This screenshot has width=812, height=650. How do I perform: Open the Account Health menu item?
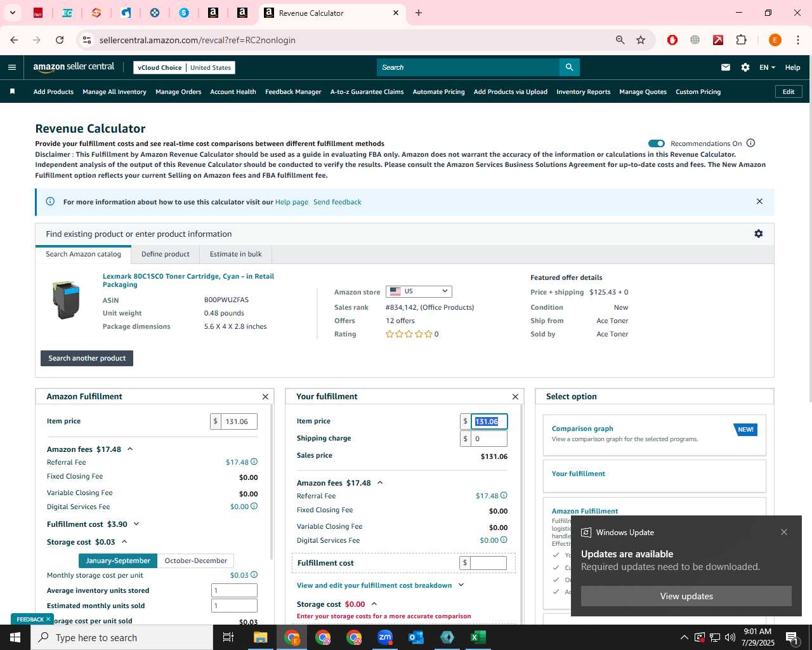pos(233,91)
